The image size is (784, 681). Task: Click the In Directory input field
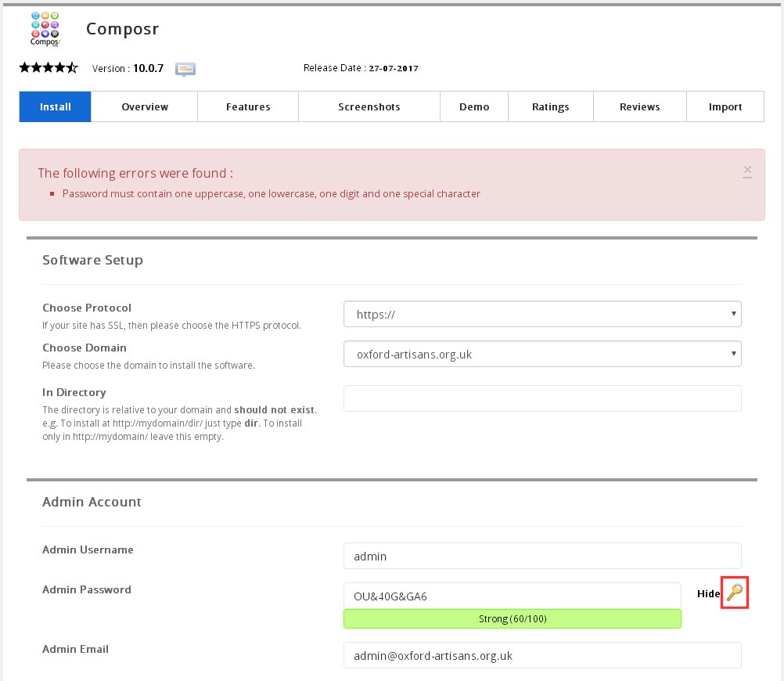(542, 398)
